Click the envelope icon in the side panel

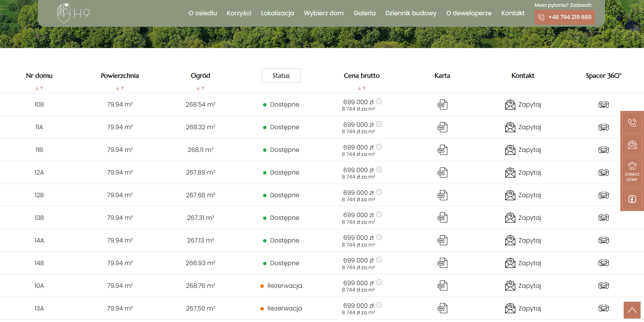click(x=632, y=145)
